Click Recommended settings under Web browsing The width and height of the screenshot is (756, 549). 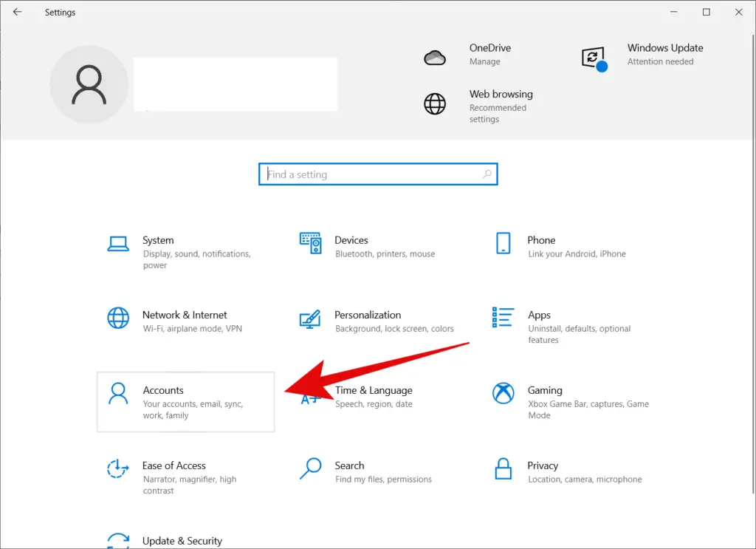tap(498, 113)
